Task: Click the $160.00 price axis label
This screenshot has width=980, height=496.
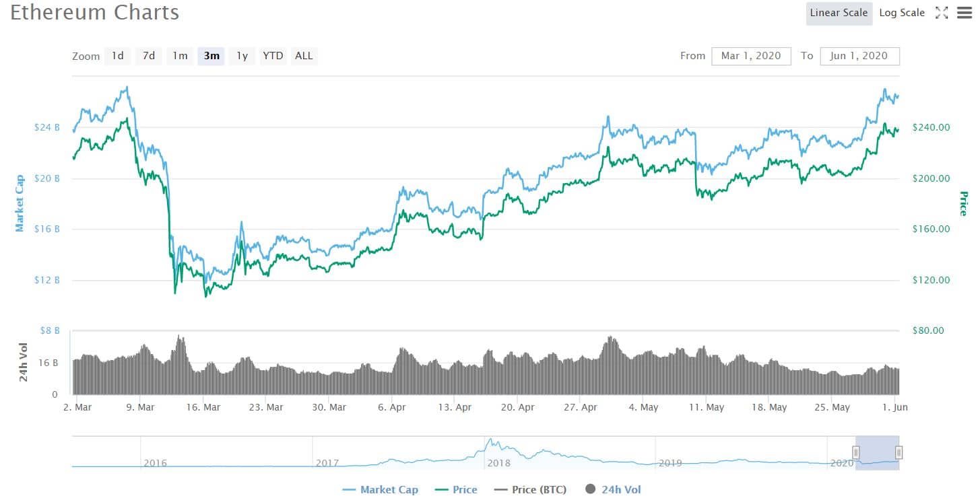Action: pyautogui.click(x=931, y=229)
